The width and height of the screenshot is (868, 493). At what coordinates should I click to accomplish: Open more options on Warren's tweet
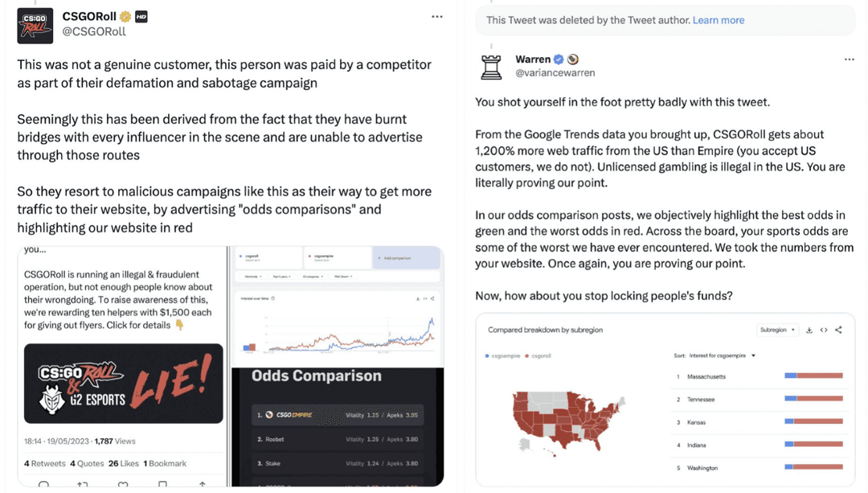(849, 60)
